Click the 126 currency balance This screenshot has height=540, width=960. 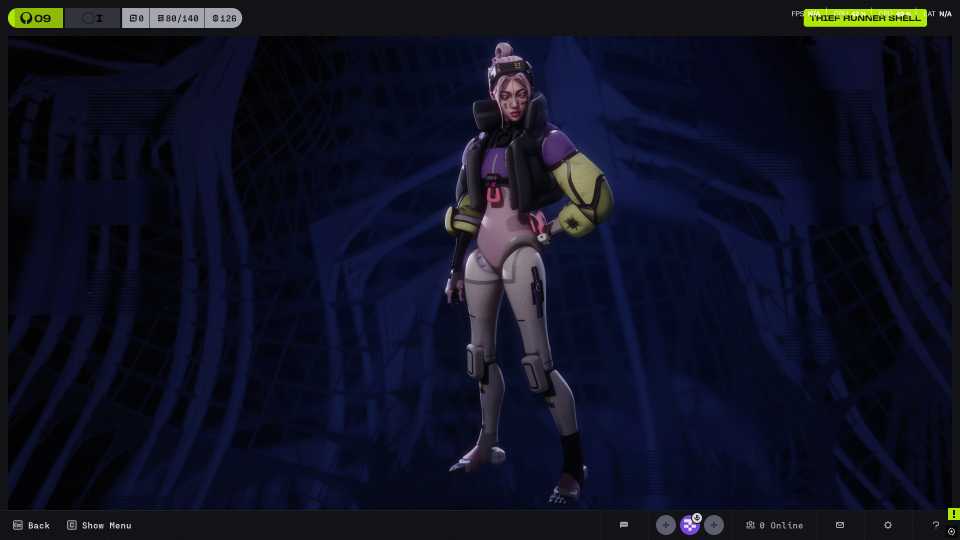pos(223,18)
